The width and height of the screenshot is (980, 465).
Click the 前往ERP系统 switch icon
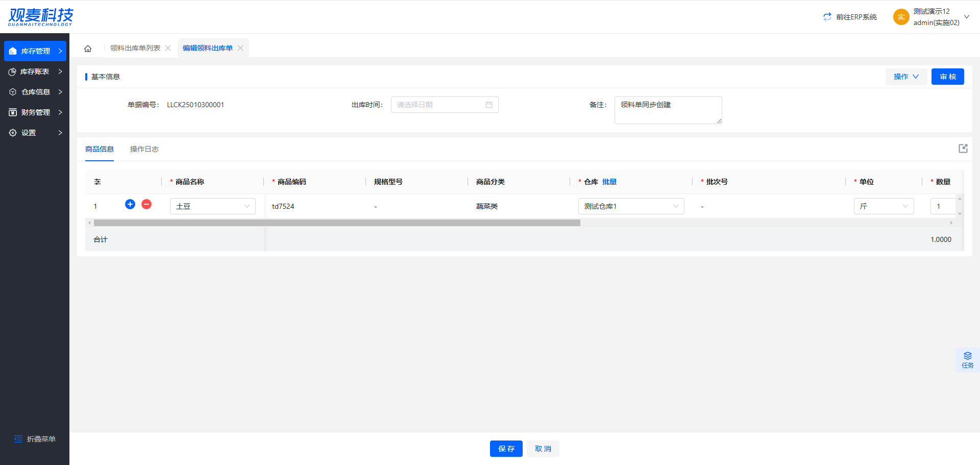[x=827, y=17]
